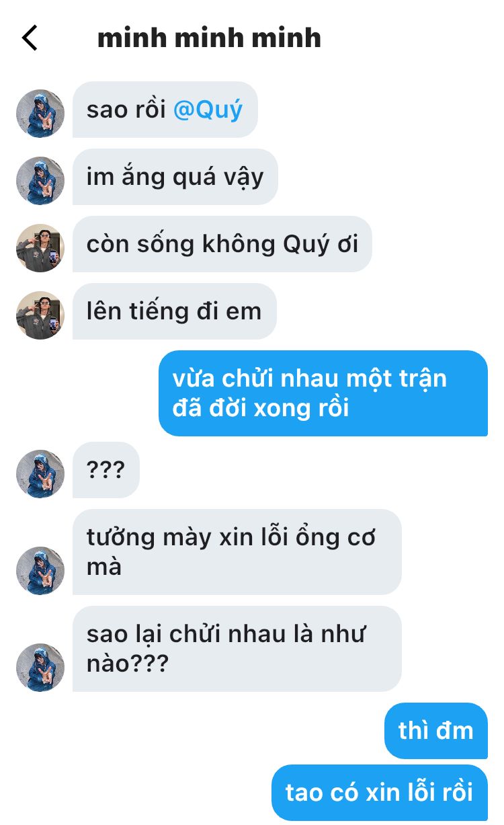504x825 pixels.
Task: Tap avatar beside 'còn sống không Quý ơi'
Action: 40,248
